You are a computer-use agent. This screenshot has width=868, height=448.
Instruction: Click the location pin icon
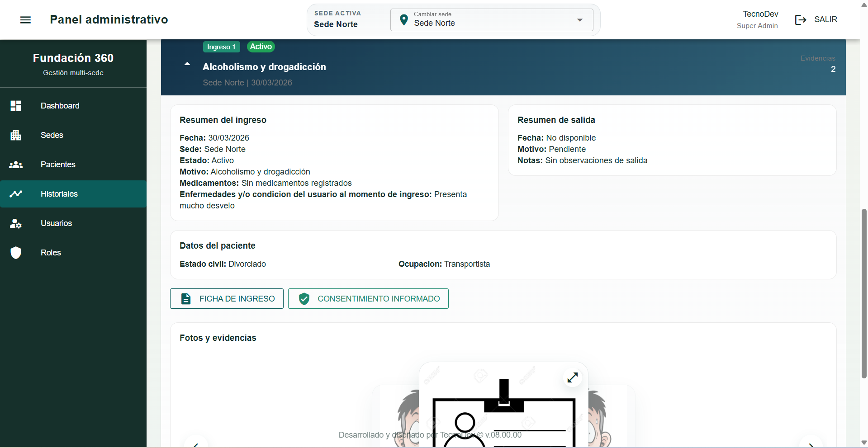tap(404, 20)
